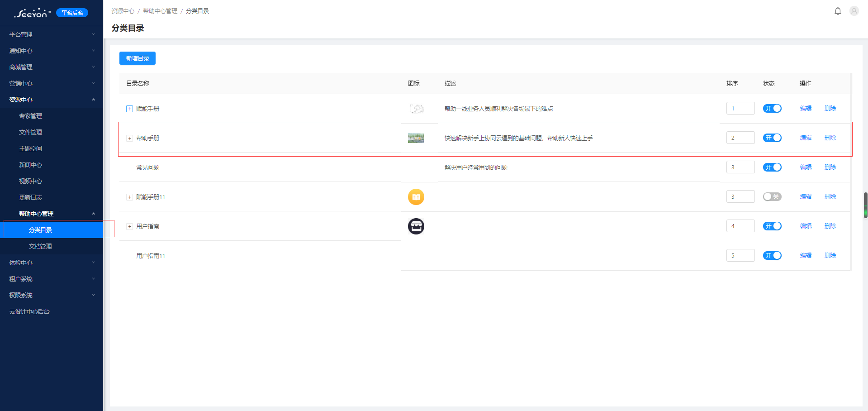Toggle status switch for 用户指南11
868x411 pixels.
pyautogui.click(x=772, y=256)
